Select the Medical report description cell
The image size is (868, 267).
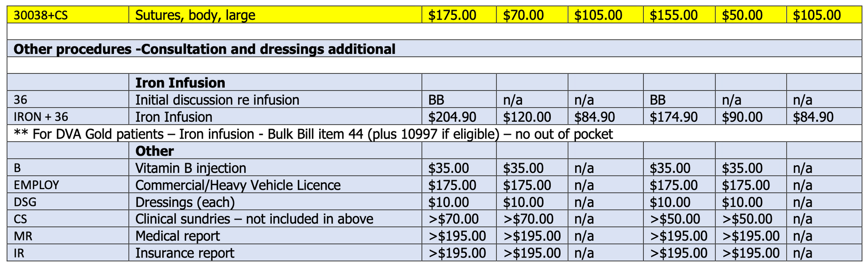(x=275, y=236)
